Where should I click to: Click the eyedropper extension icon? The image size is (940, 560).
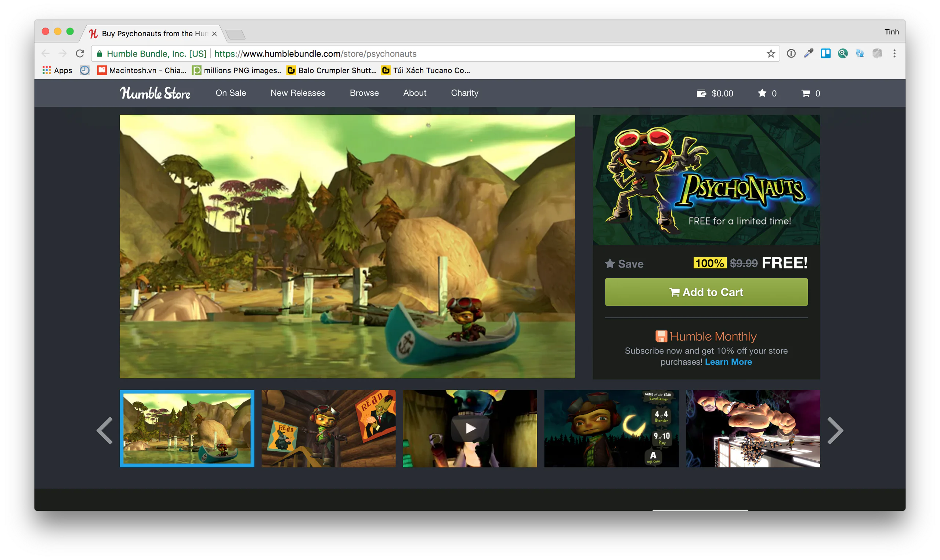tap(808, 54)
